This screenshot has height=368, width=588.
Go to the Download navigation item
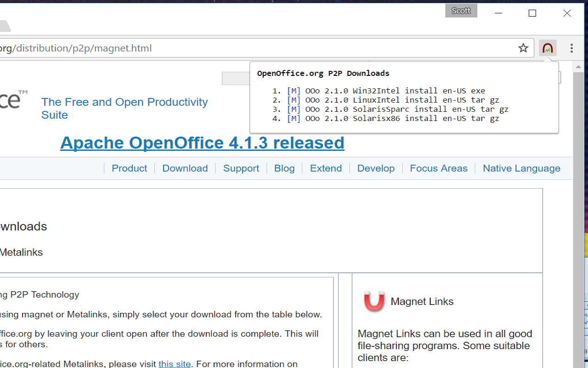pyautogui.click(x=185, y=168)
